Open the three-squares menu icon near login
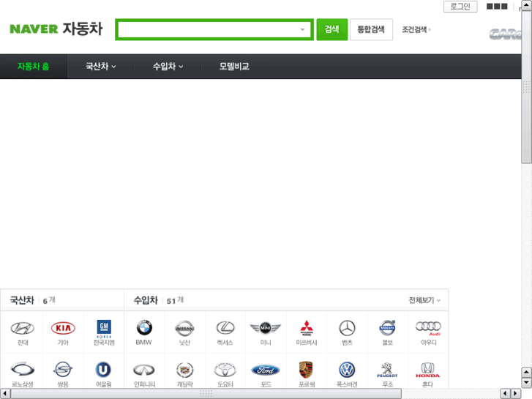Viewport: 532px width, 399px height. coord(497,7)
